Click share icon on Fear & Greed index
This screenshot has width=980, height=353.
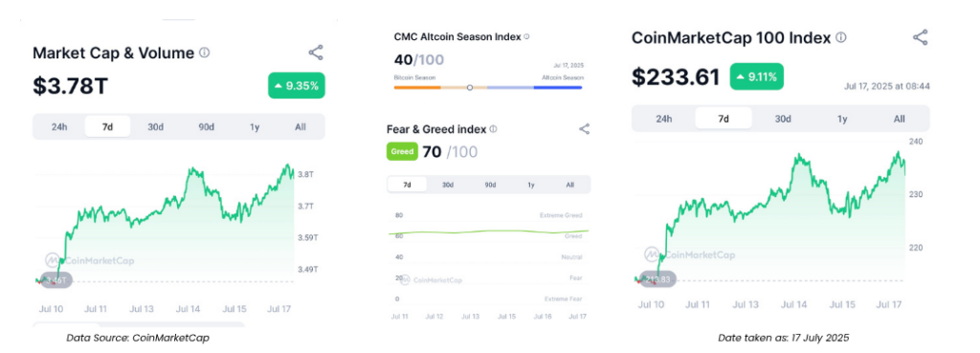(585, 129)
